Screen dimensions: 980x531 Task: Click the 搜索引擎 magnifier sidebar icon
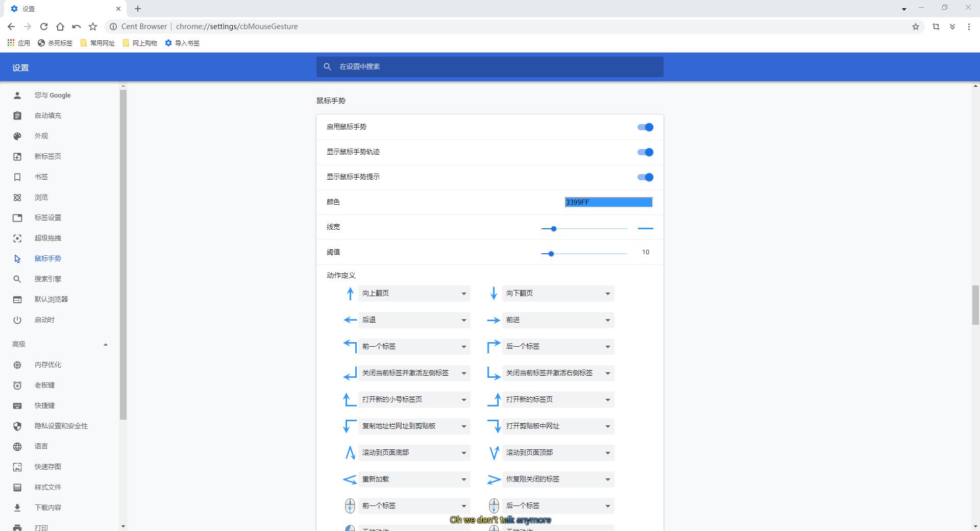point(17,279)
